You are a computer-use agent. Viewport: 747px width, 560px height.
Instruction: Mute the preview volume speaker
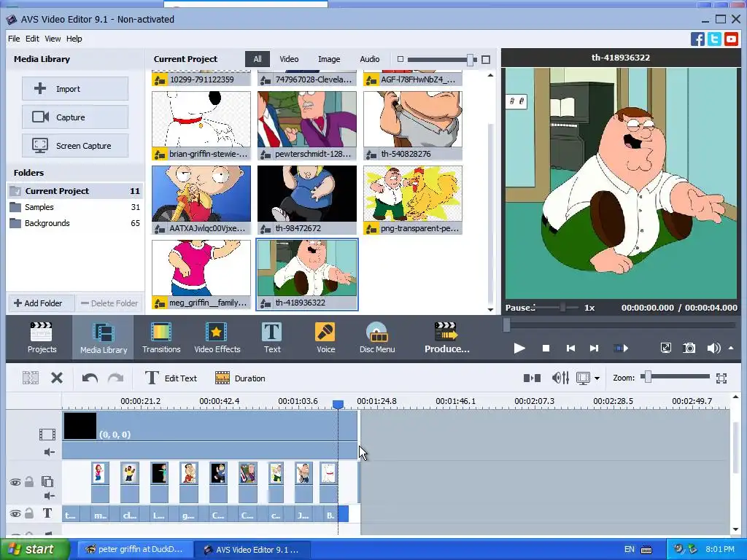pos(713,348)
